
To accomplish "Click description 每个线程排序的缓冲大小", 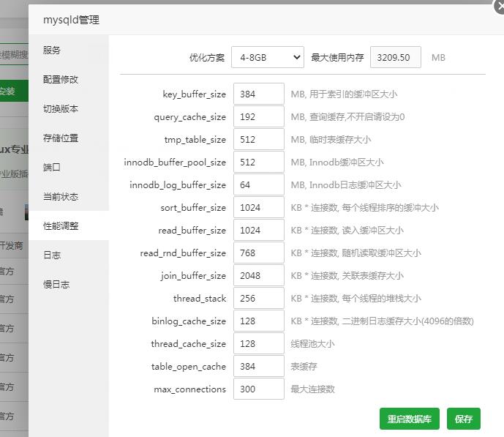I will pos(390,208).
